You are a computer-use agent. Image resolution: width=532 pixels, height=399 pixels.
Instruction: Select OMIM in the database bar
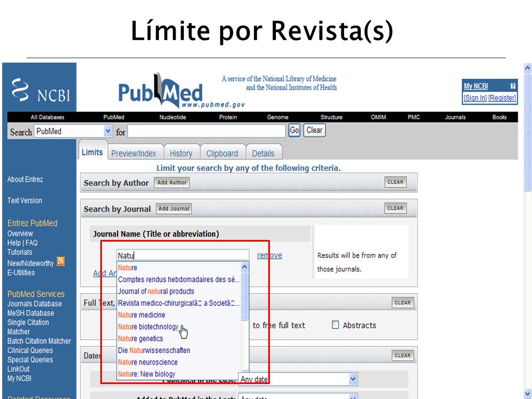pyautogui.click(x=378, y=117)
